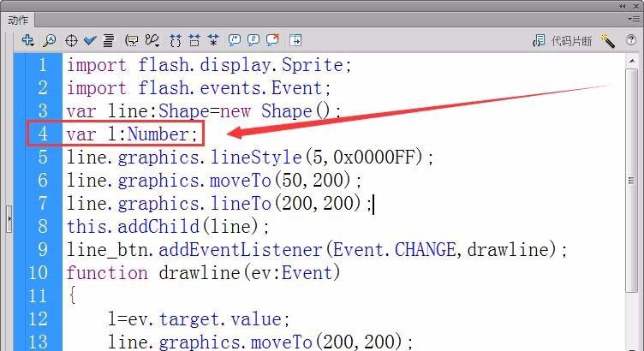
Task: Click line number 1 in gutter
Action: click(43, 65)
